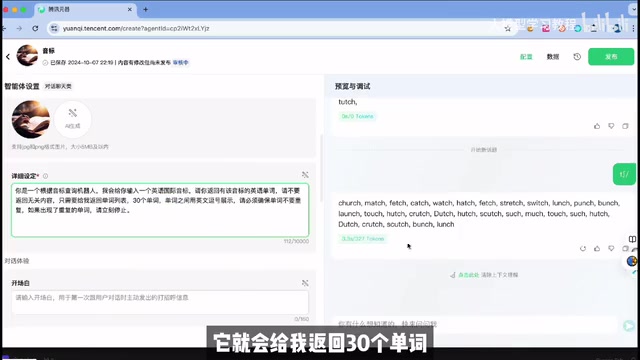Image resolution: width=640 pixels, height=360 pixels.
Task: Click the AI optimize icon for 详细设定
Action: [x=305, y=175]
